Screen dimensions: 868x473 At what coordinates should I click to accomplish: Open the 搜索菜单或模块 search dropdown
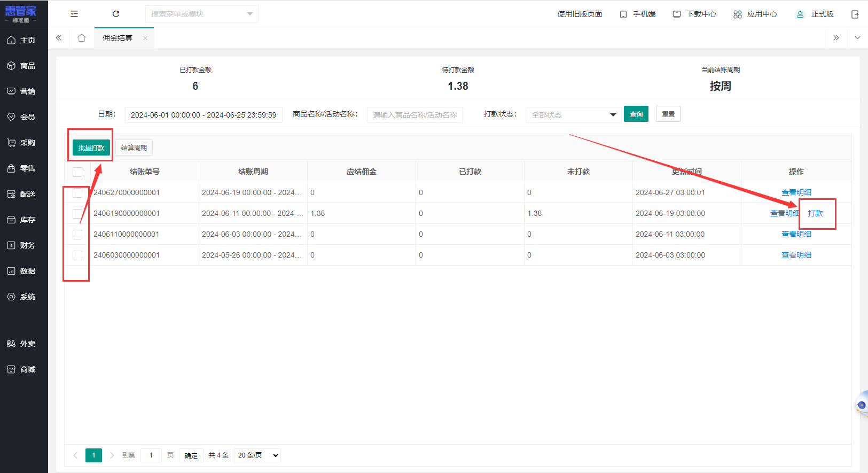point(202,14)
